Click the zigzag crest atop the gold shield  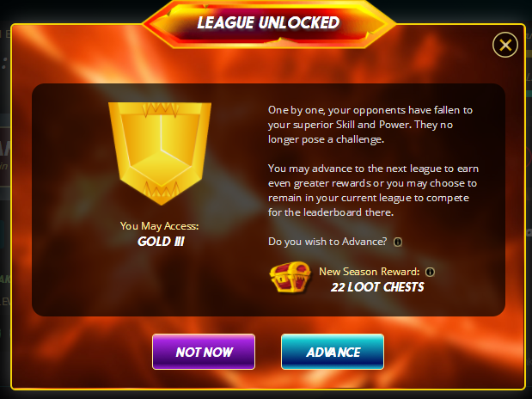[x=161, y=110]
